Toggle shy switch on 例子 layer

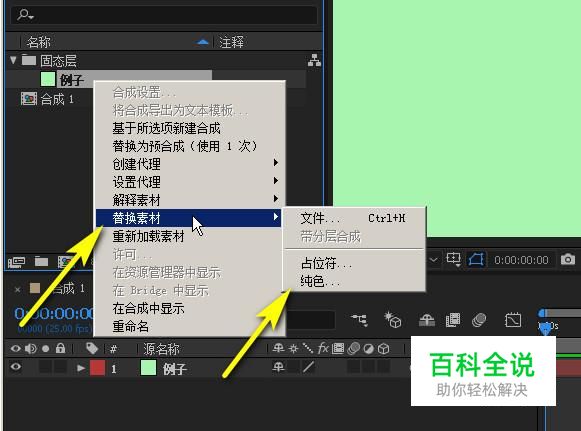[278, 367]
